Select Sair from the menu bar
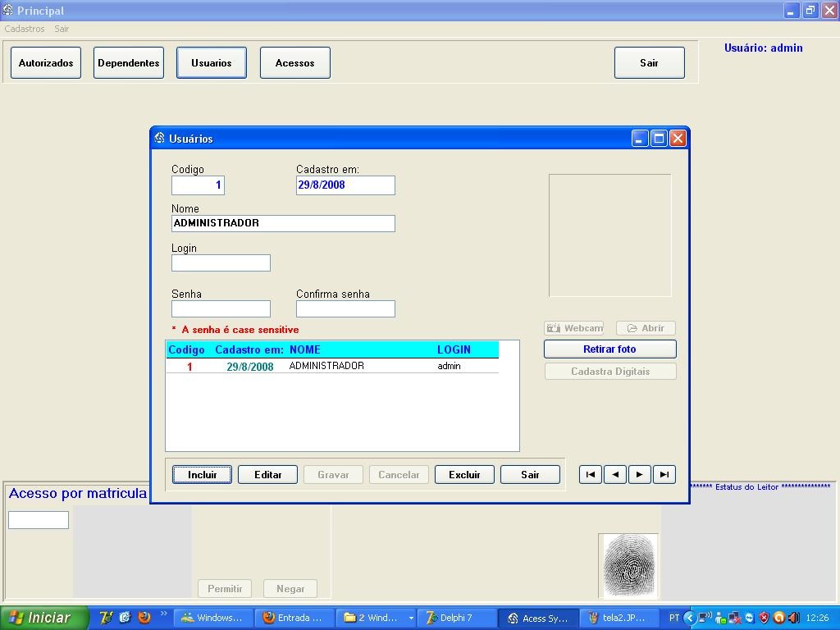The height and width of the screenshot is (630, 840). click(x=61, y=29)
